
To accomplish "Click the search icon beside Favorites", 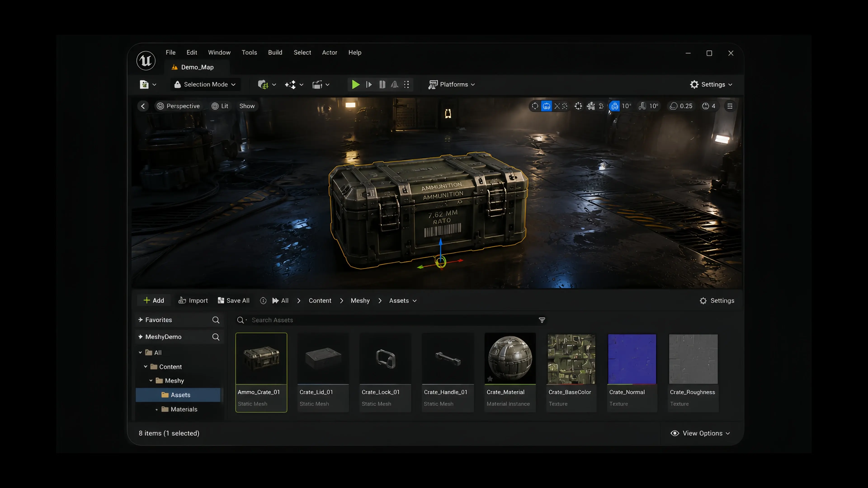I will (216, 320).
